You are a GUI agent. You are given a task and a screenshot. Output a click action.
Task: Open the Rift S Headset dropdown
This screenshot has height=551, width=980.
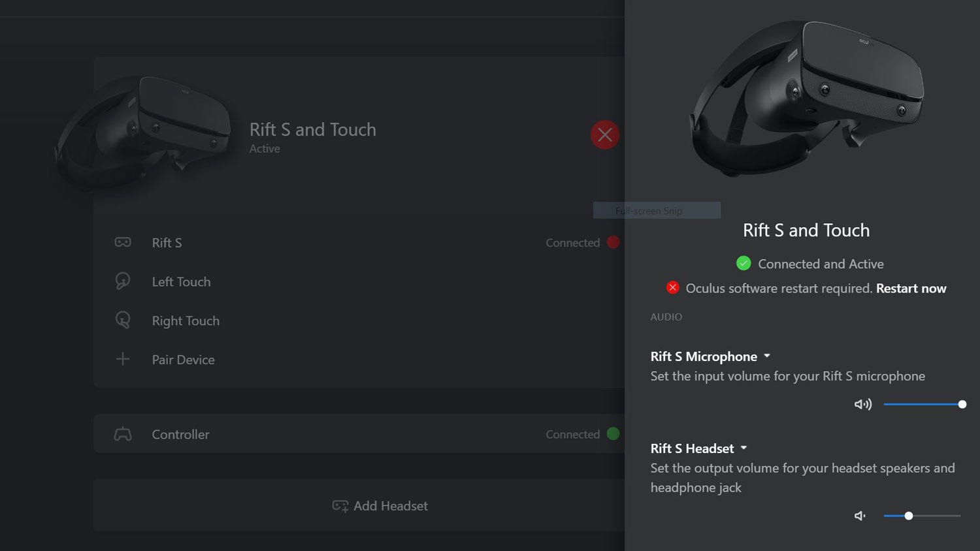pos(743,449)
